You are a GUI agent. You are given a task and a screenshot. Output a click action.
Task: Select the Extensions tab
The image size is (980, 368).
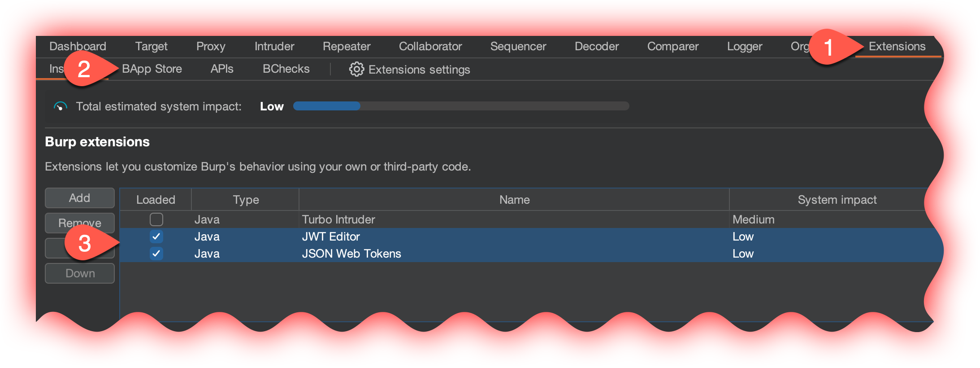(897, 46)
